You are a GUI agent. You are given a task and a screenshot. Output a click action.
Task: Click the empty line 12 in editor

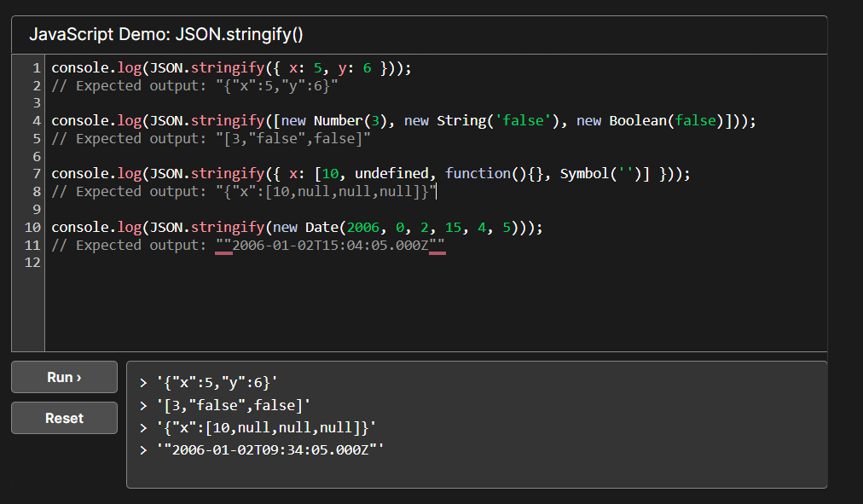pos(436,263)
